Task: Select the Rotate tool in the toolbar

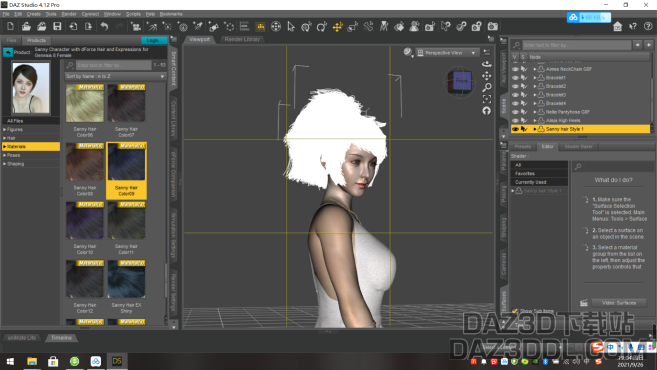Action: point(322,26)
